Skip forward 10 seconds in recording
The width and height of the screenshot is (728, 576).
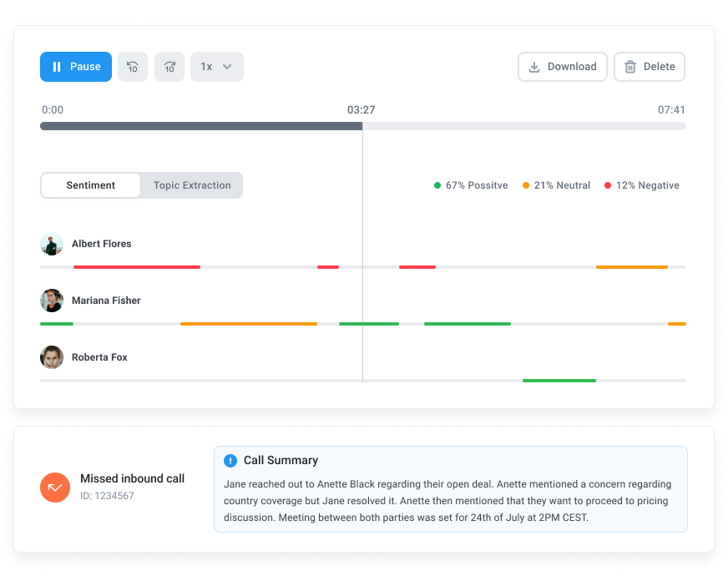[x=169, y=67]
